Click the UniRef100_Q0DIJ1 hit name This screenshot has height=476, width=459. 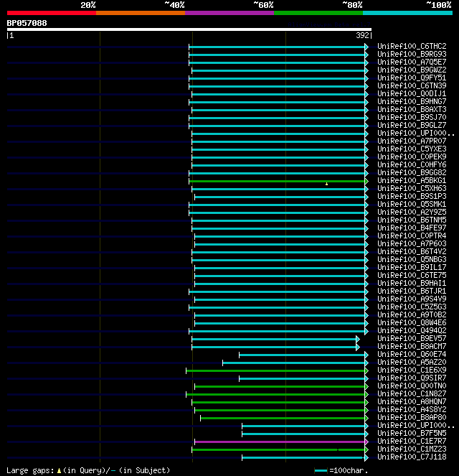(412, 93)
